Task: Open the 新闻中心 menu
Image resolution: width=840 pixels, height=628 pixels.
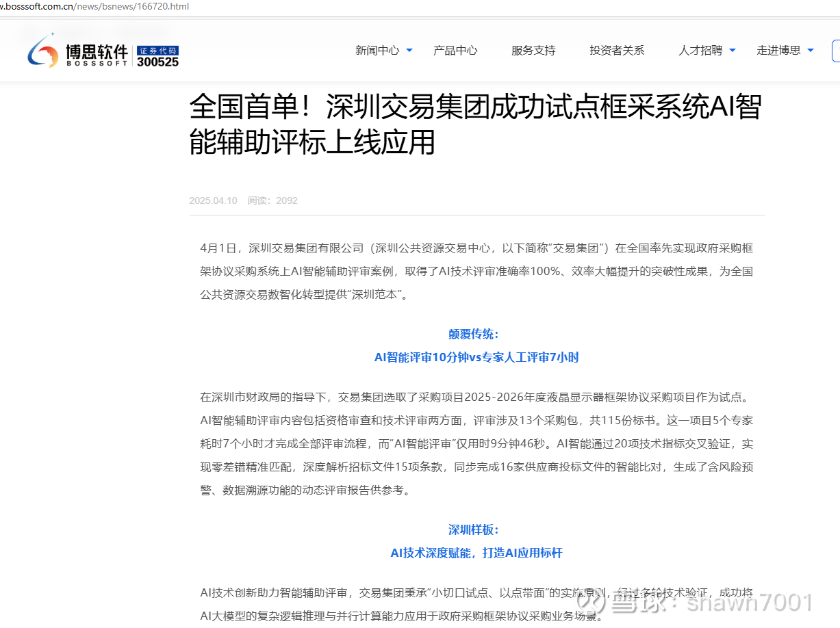Action: [377, 50]
